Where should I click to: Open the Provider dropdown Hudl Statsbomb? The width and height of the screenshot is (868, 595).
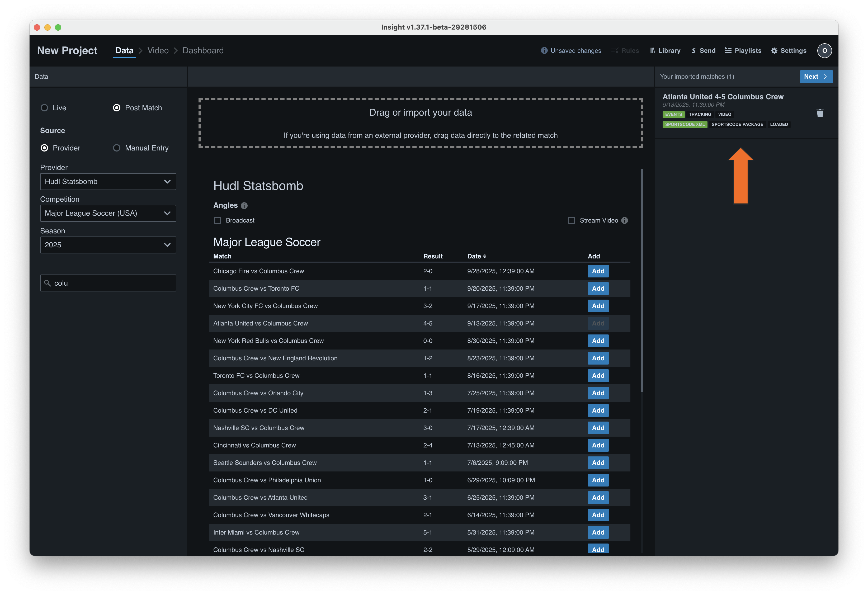(108, 182)
